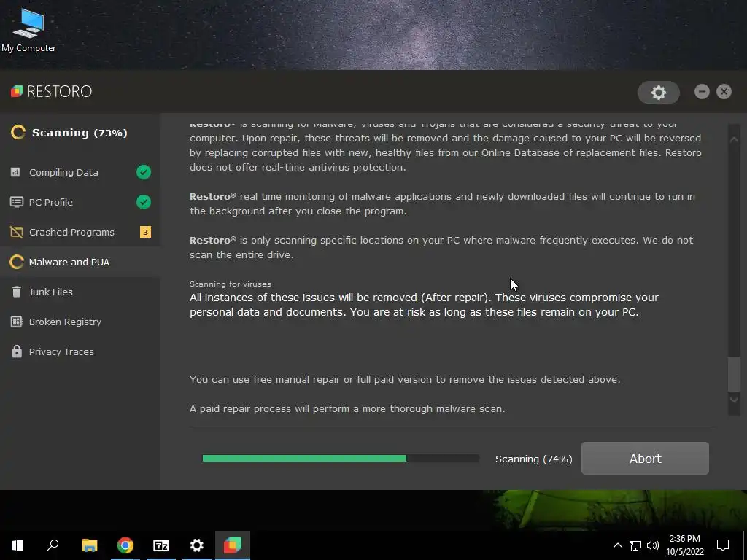Click the Junk Files trash can icon

click(x=16, y=292)
